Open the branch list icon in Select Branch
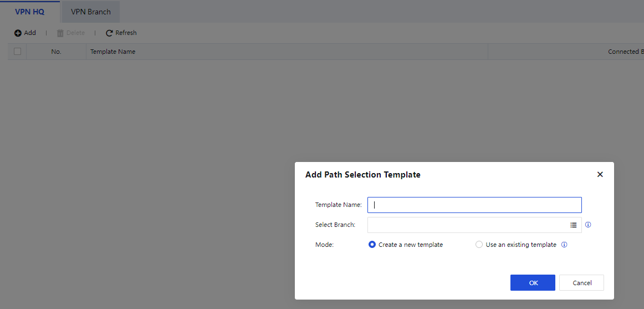This screenshot has width=644, height=309. [x=574, y=225]
